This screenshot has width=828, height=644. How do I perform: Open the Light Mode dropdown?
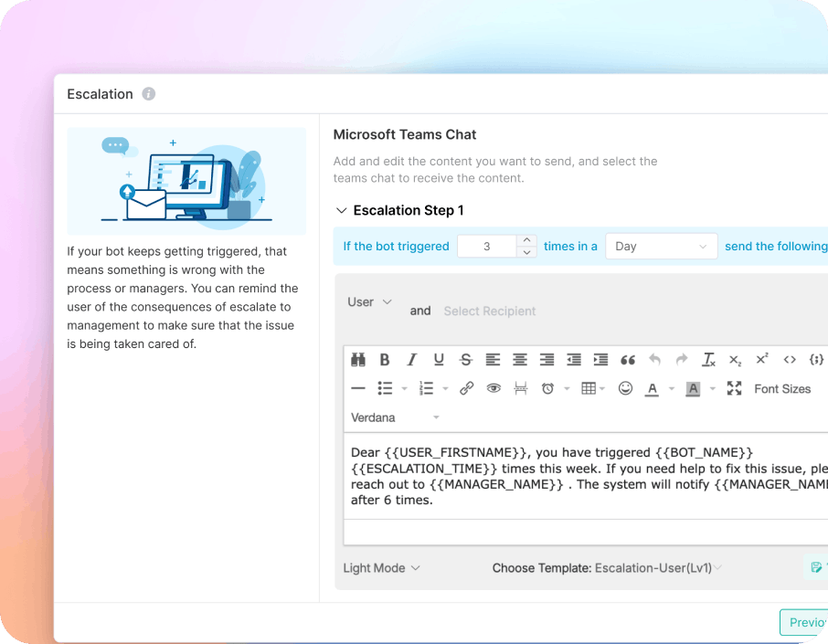[x=381, y=568]
